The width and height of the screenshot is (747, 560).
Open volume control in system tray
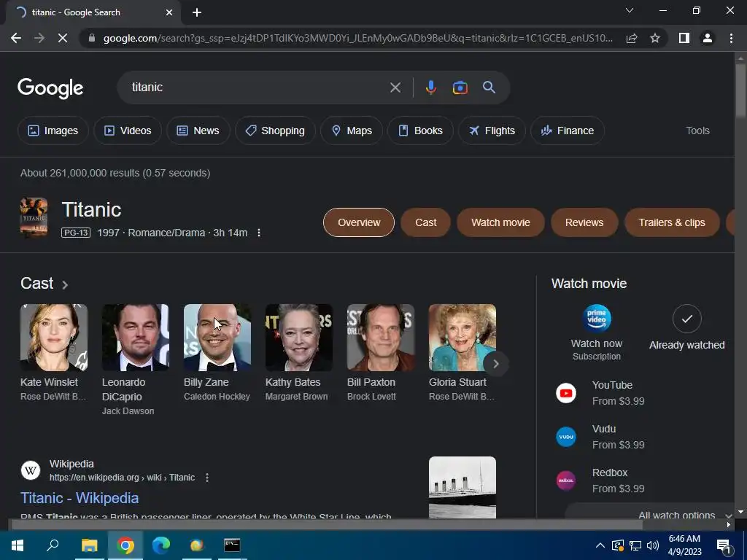point(653,545)
